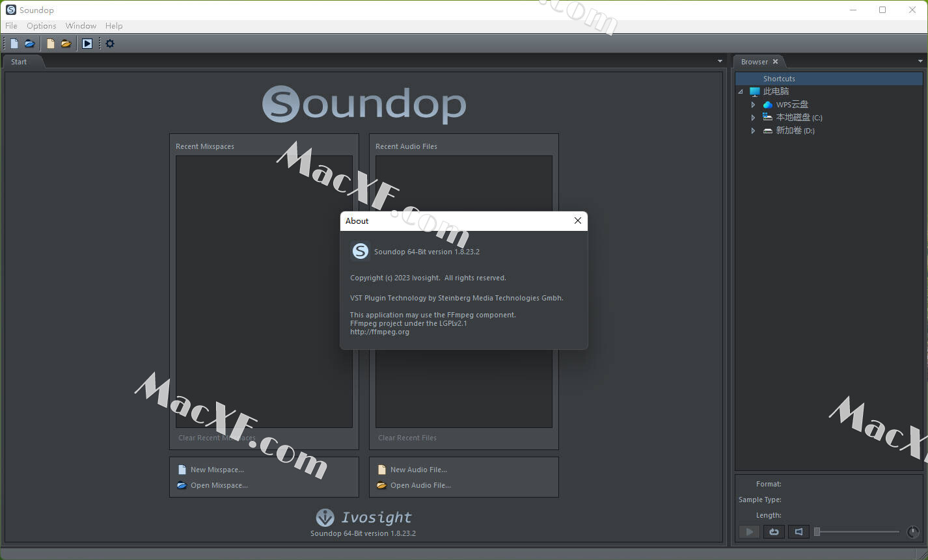Image resolution: width=928 pixels, height=560 pixels.
Task: Minimize the Soundop window
Action: coord(853,10)
